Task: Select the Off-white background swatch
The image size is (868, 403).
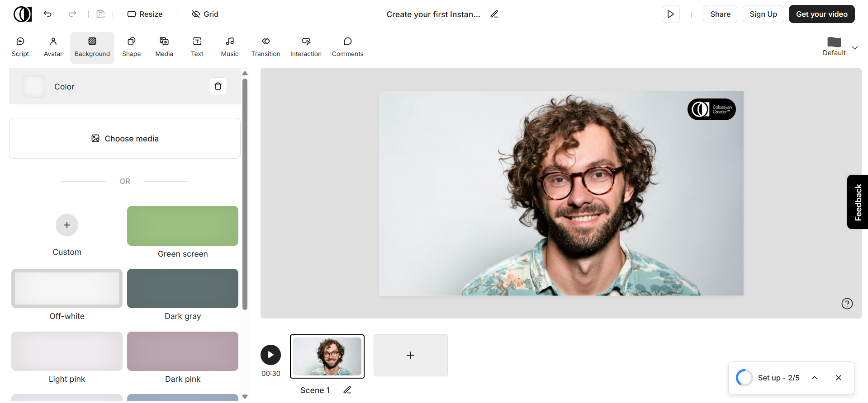Action: pos(67,288)
